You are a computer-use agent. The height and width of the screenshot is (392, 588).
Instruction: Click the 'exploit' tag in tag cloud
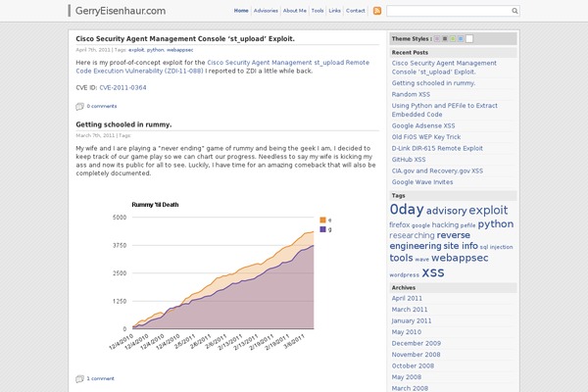488,210
